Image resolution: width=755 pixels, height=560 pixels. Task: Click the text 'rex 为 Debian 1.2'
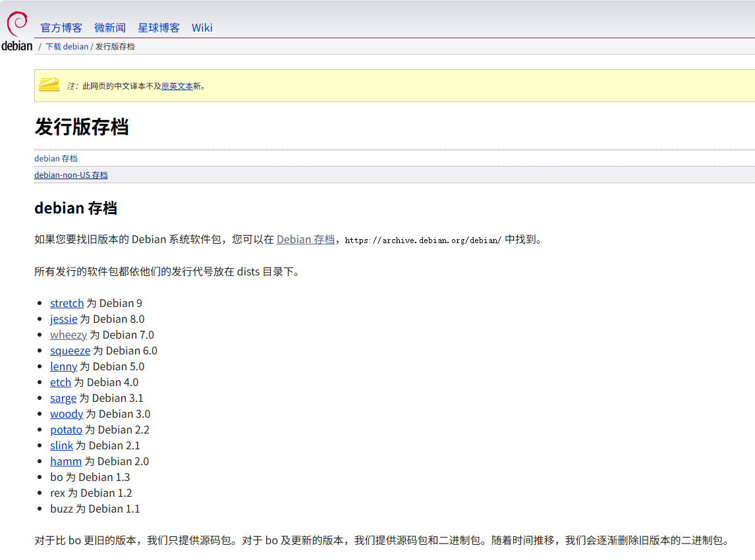point(91,493)
